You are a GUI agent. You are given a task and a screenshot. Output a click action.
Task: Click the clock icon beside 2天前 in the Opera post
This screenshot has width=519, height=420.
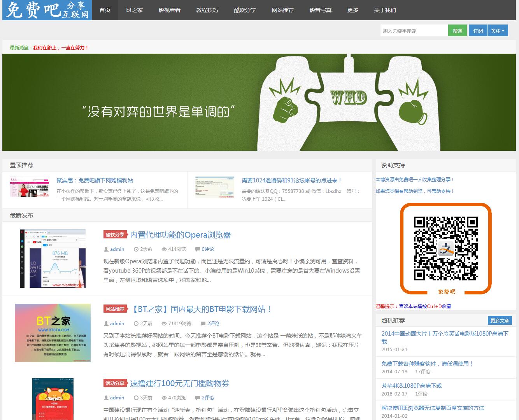[136, 249]
